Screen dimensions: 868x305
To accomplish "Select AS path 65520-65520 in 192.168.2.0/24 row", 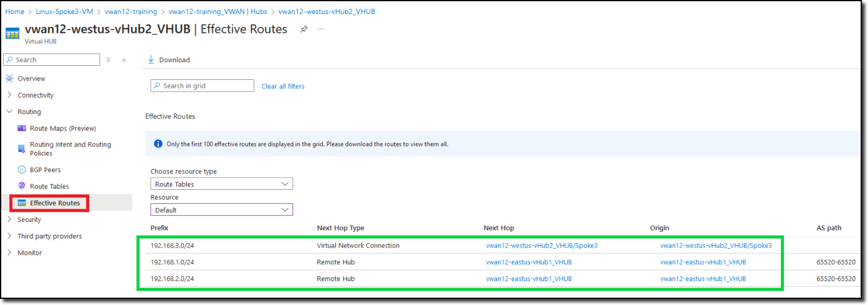I will 836,279.
